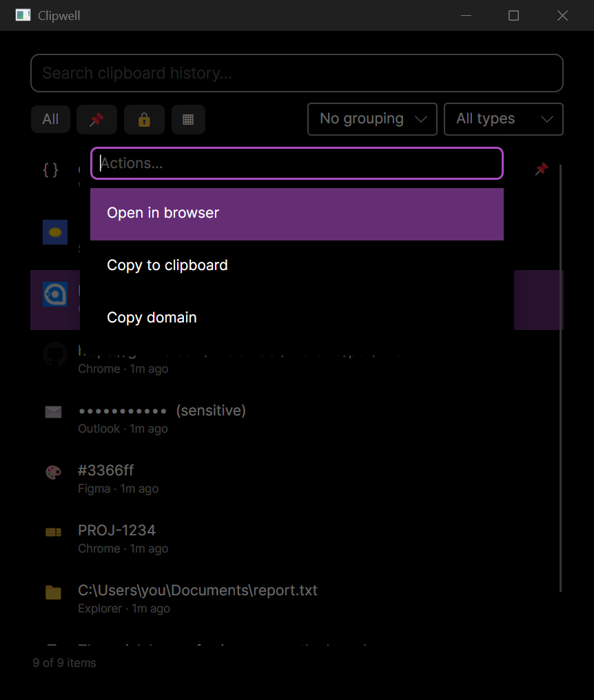Image resolution: width=594 pixels, height=700 pixels.
Task: Choose Copy to clipboard action
Action: 296,266
